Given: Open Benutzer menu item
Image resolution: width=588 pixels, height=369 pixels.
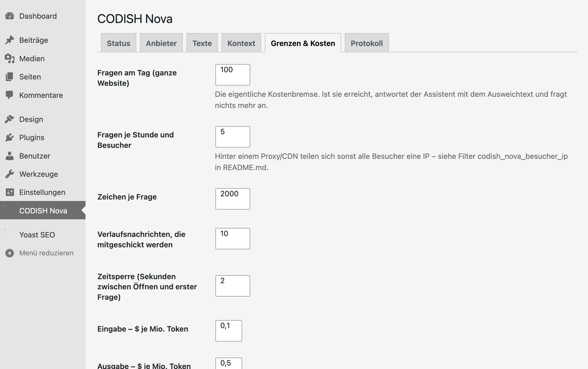Looking at the screenshot, I should (43, 156).
